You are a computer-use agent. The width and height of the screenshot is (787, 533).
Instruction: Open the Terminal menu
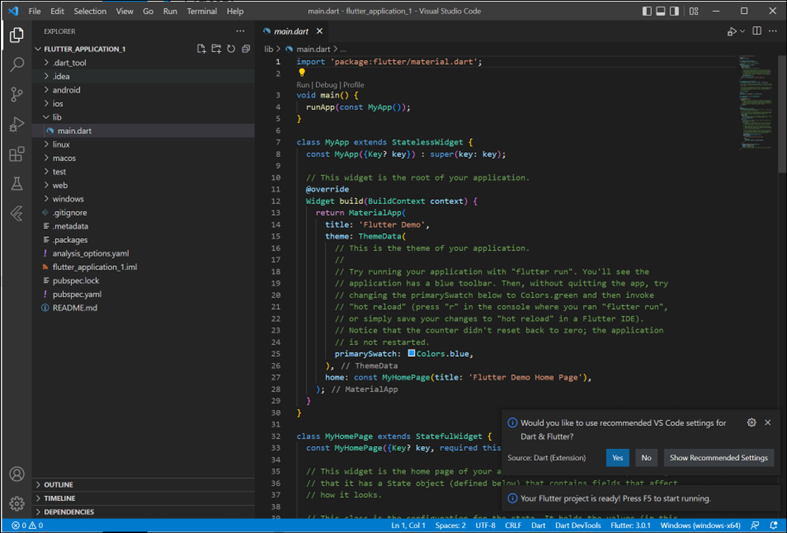tap(203, 11)
